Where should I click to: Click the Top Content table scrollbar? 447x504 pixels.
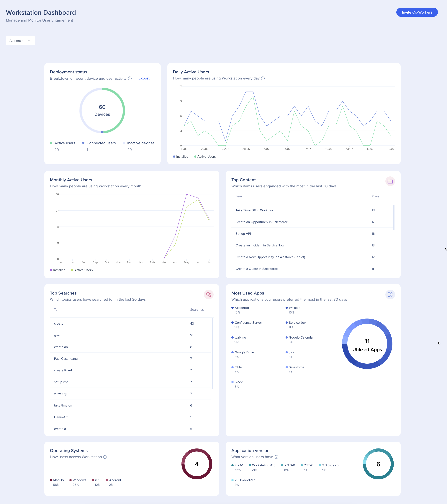click(x=394, y=217)
